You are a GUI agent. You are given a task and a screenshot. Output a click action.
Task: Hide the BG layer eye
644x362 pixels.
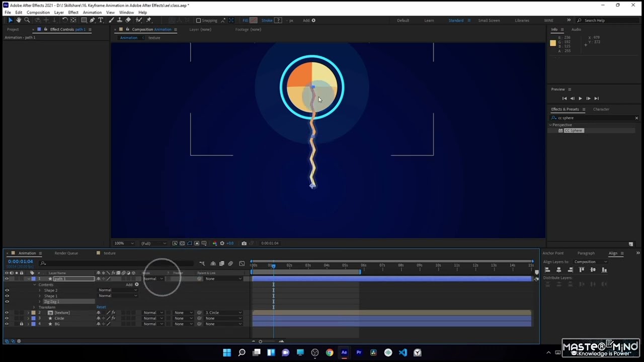[7, 324]
